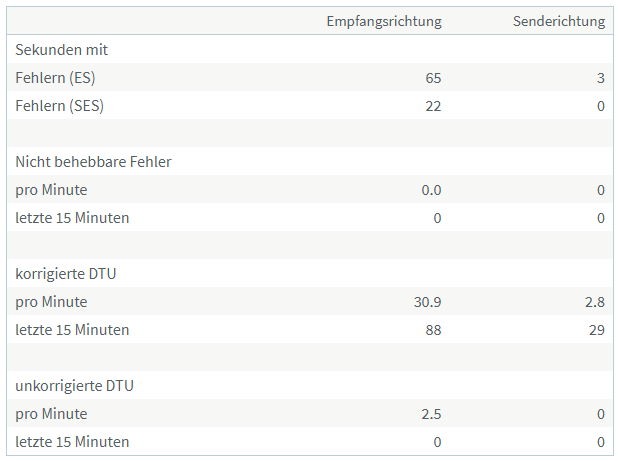This screenshot has width=618, height=461.
Task: Click the Empfangsrichtung column header
Action: pyautogui.click(x=384, y=21)
